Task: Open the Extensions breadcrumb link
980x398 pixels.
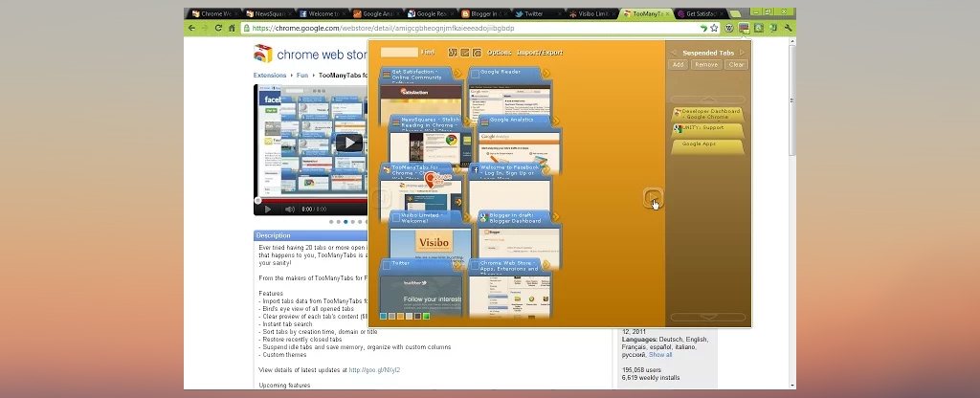Action: point(269,75)
